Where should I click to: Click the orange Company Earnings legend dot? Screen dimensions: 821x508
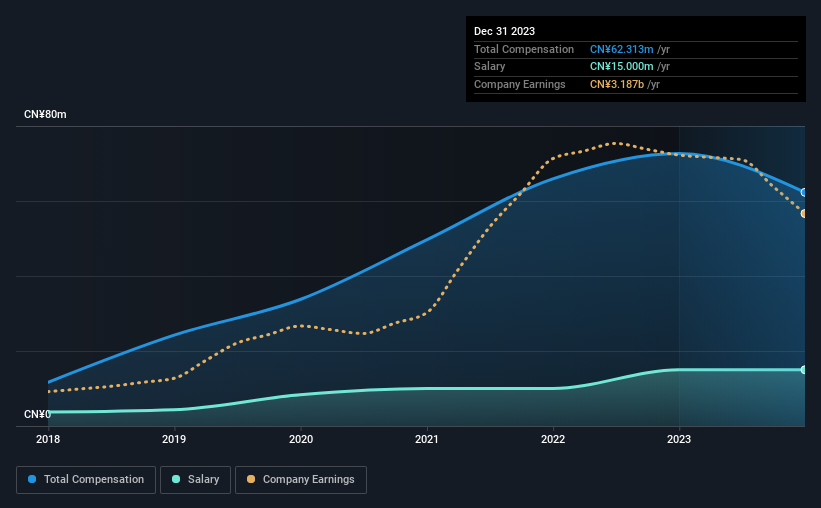click(251, 479)
